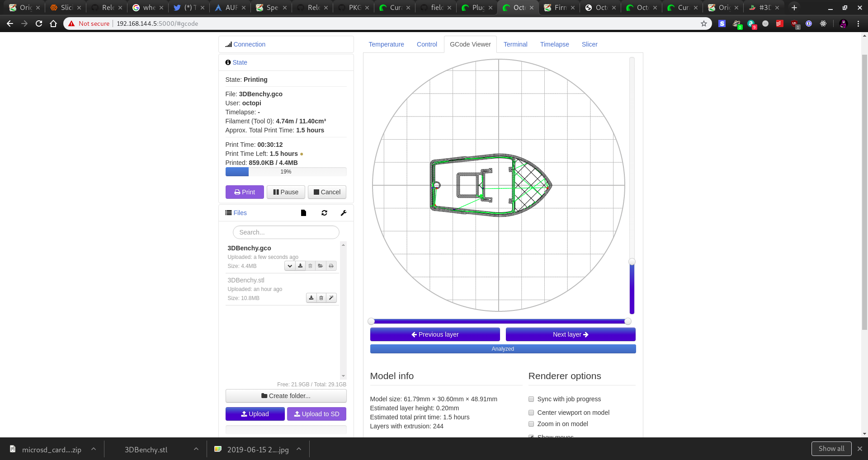This screenshot has width=868, height=460.
Task: Open React Developer Tools extension
Action: click(823, 23)
